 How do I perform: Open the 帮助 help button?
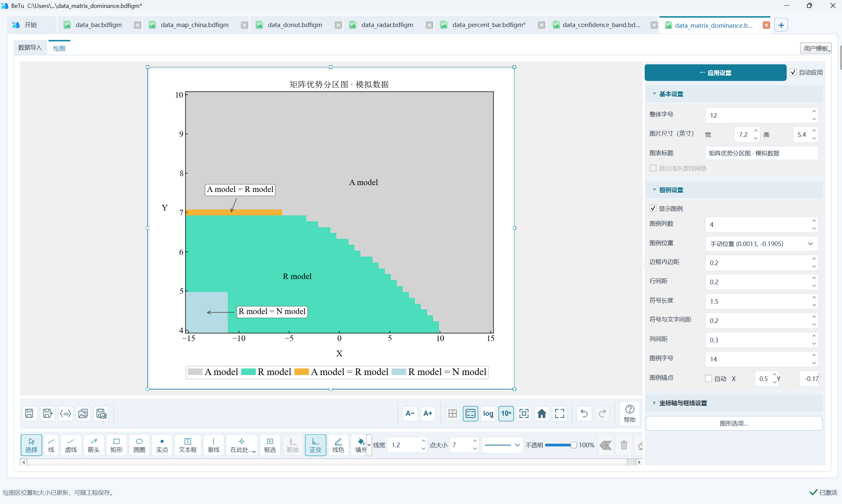click(630, 414)
